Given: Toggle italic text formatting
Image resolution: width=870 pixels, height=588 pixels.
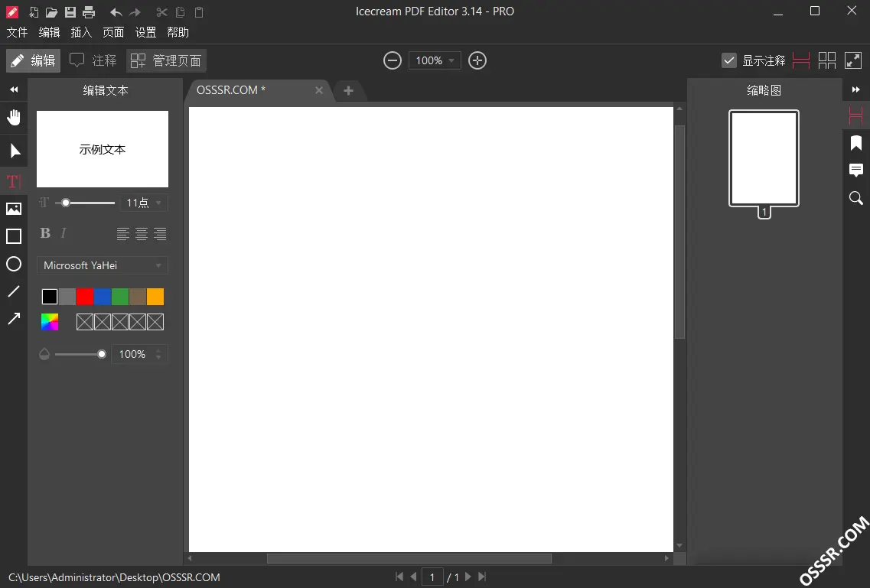Looking at the screenshot, I should click(x=64, y=233).
